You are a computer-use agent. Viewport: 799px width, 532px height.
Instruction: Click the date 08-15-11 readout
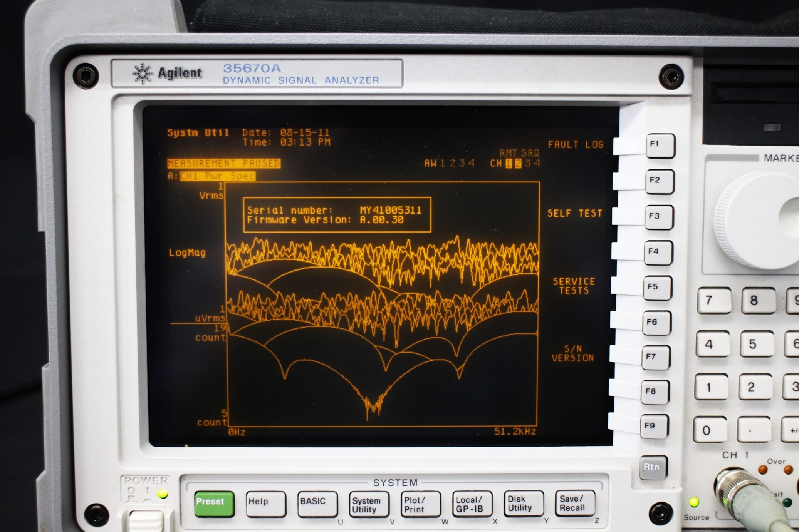pos(305,132)
